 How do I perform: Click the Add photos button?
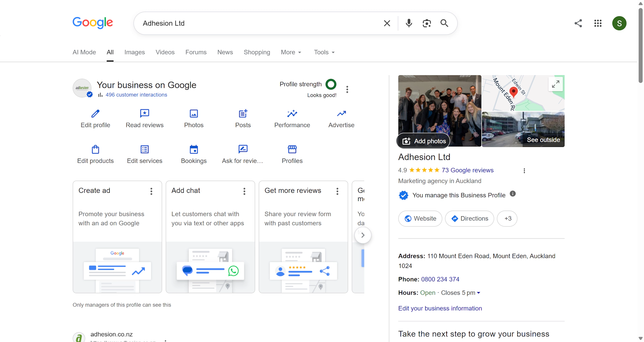coord(424,141)
